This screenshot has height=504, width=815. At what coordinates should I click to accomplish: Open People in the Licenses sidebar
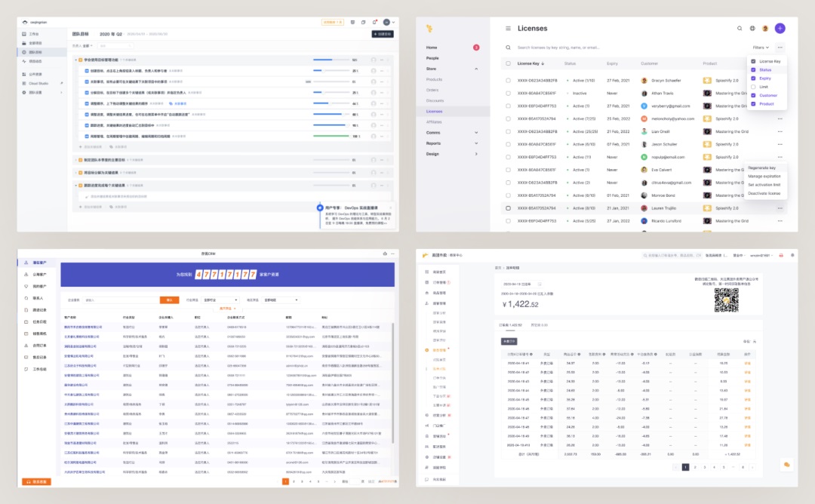click(432, 58)
